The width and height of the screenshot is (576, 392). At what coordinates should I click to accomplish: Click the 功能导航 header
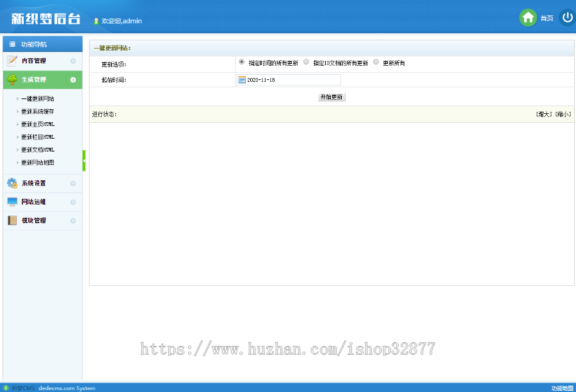pos(43,44)
